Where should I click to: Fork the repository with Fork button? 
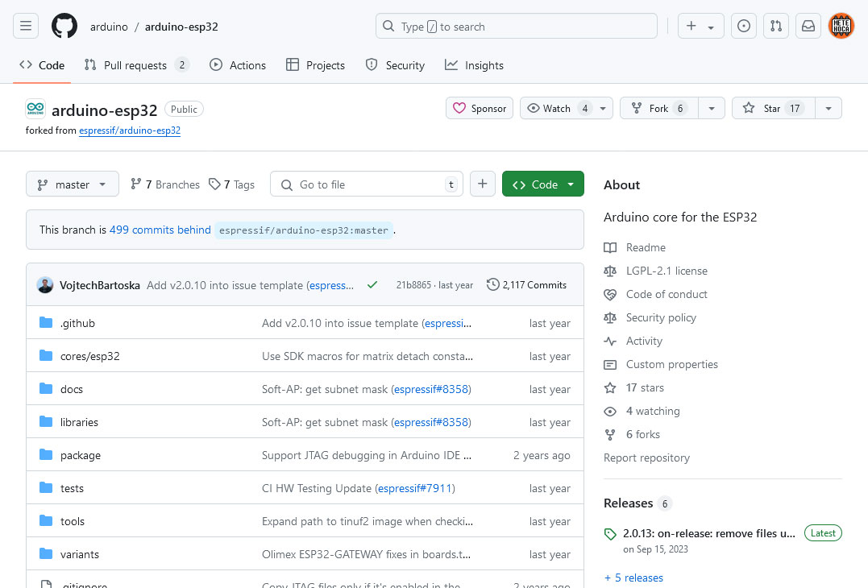click(x=659, y=108)
